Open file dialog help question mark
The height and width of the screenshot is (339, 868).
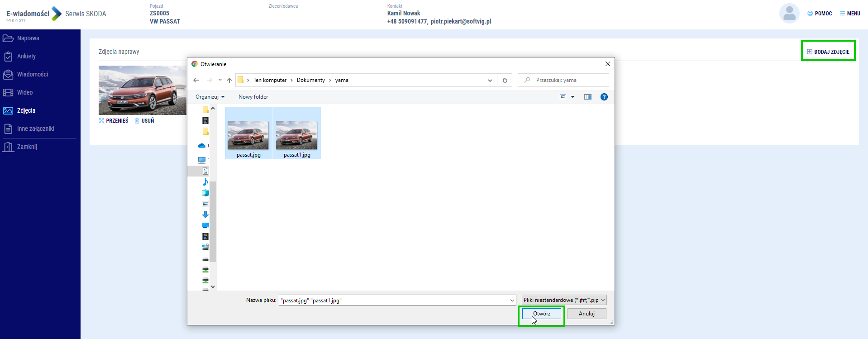pos(604,97)
